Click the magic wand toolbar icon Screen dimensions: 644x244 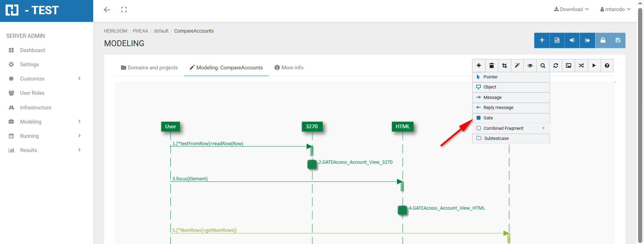coord(517,66)
